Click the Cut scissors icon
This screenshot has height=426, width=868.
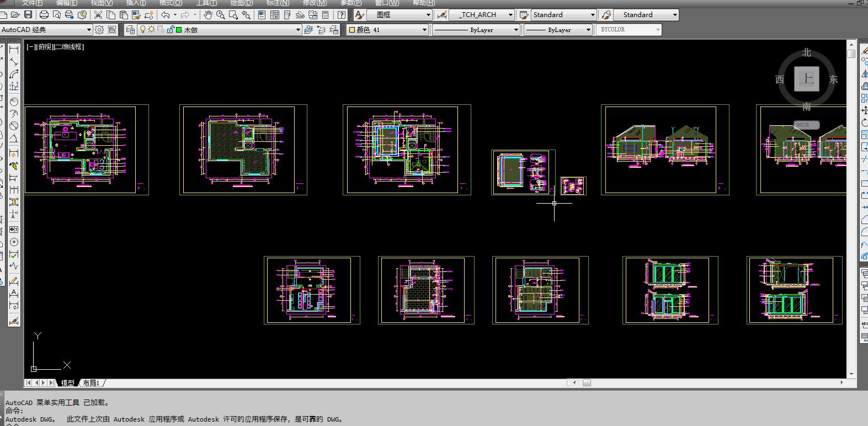pos(98,15)
